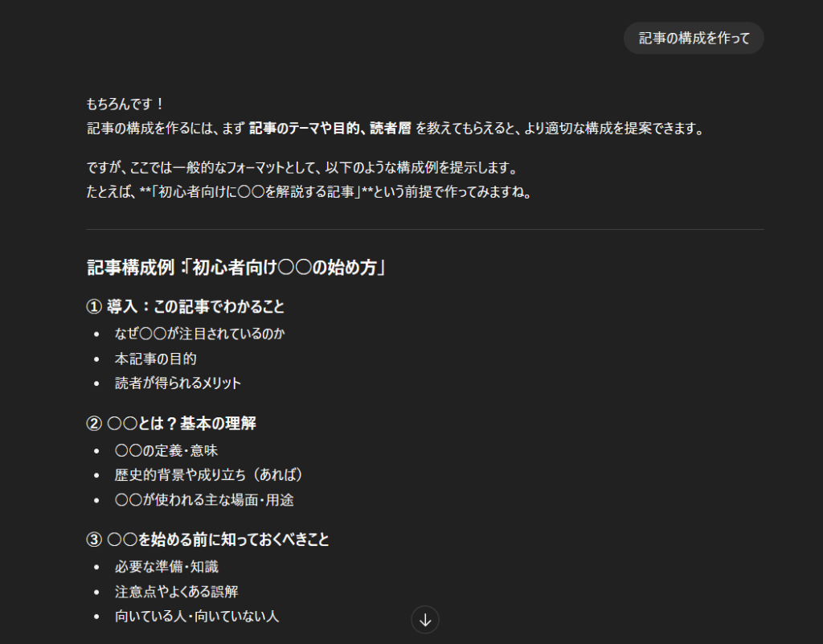Click the user message bubble 記事の構成を作って
Screen dimensions: 823x644
694,39
